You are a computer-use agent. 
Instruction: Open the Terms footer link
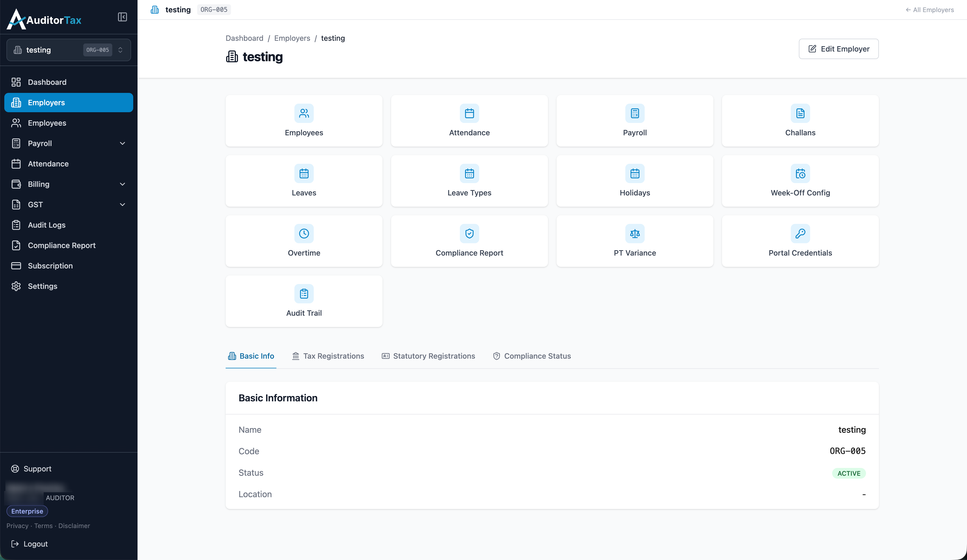pos(43,526)
